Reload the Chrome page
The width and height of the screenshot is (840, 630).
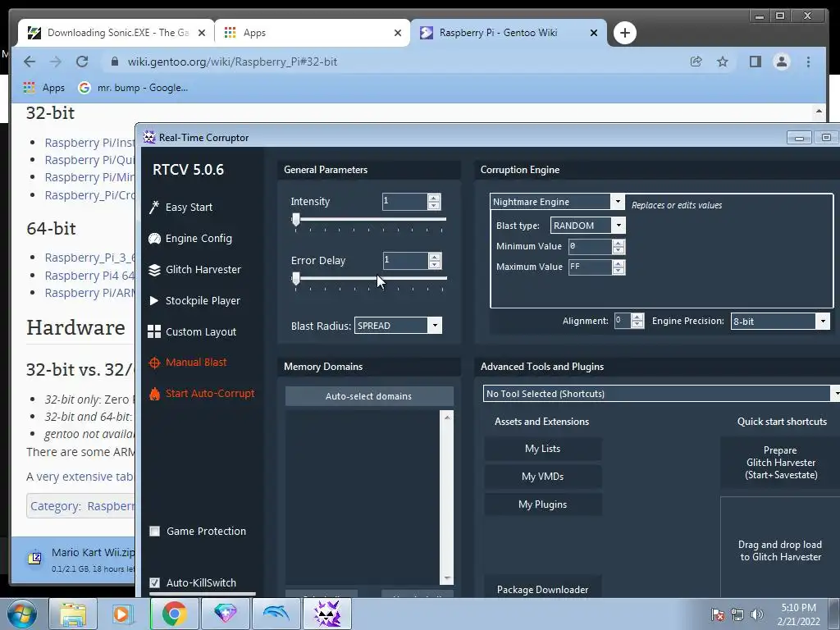tap(82, 62)
